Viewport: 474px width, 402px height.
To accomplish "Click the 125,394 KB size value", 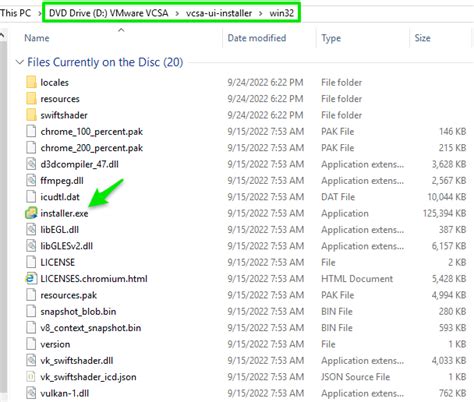I will [x=444, y=213].
